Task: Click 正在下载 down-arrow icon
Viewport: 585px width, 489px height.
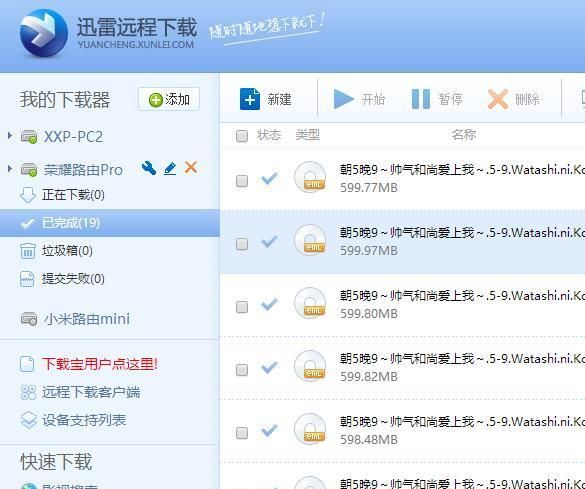Action: (28, 195)
